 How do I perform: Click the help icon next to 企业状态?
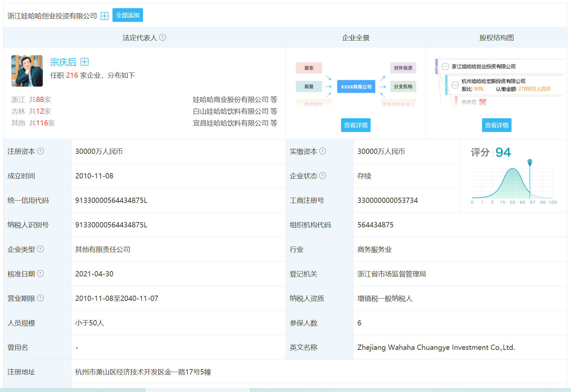coord(322,175)
